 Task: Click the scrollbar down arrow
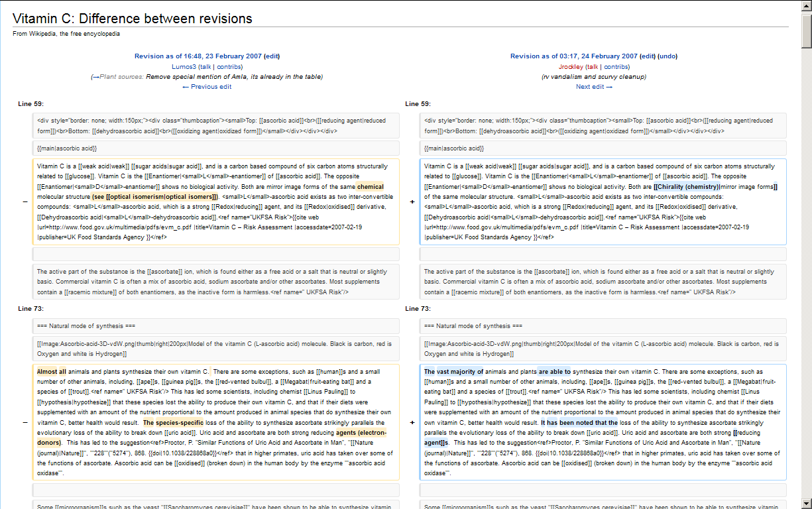click(x=806, y=503)
